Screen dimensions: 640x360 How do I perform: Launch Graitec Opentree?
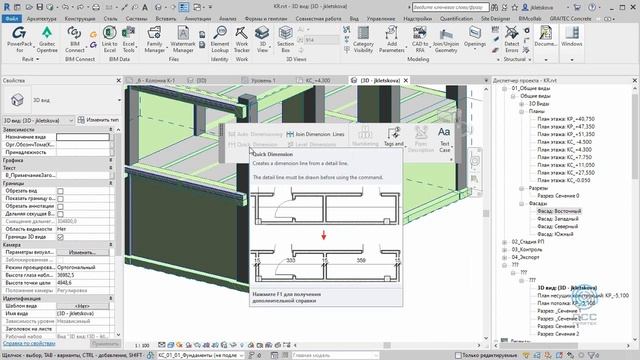(x=47, y=39)
